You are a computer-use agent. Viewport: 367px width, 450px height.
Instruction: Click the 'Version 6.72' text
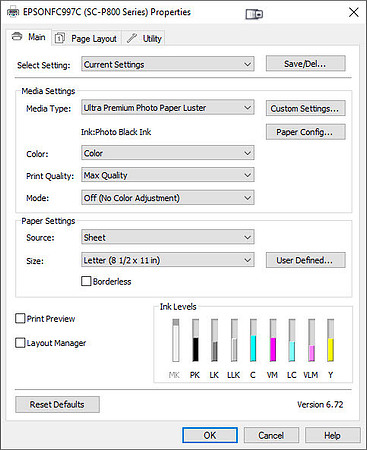point(320,404)
